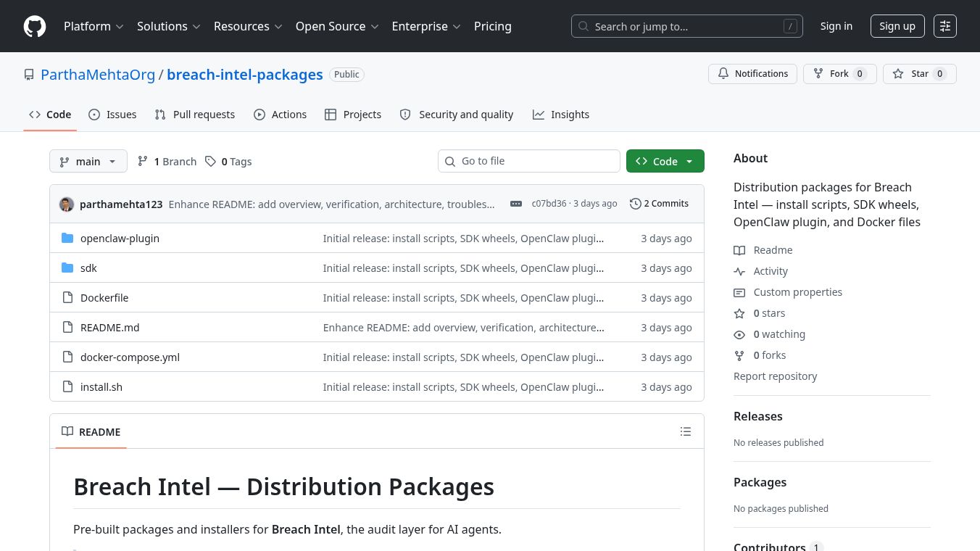Image resolution: width=980 pixels, height=551 pixels.
Task: Open commit message on openclaw-plugin row
Action: [x=463, y=239]
